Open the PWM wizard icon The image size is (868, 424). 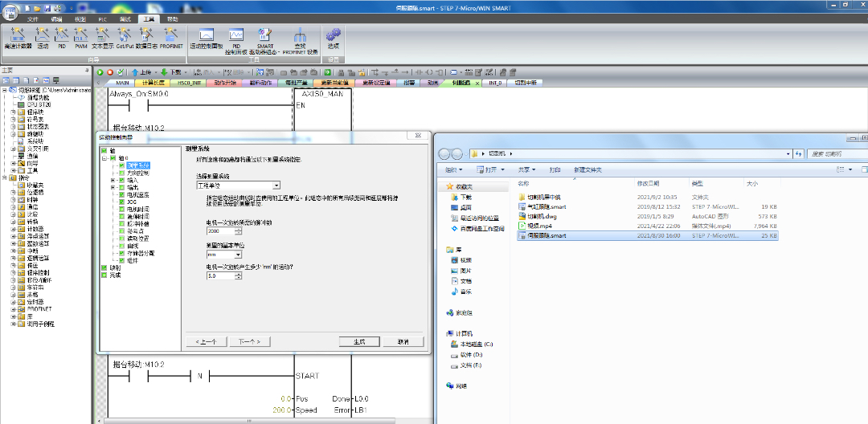pos(81,37)
